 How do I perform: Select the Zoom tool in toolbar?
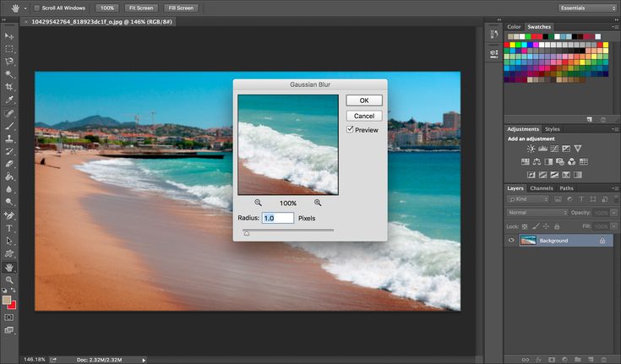coord(9,280)
